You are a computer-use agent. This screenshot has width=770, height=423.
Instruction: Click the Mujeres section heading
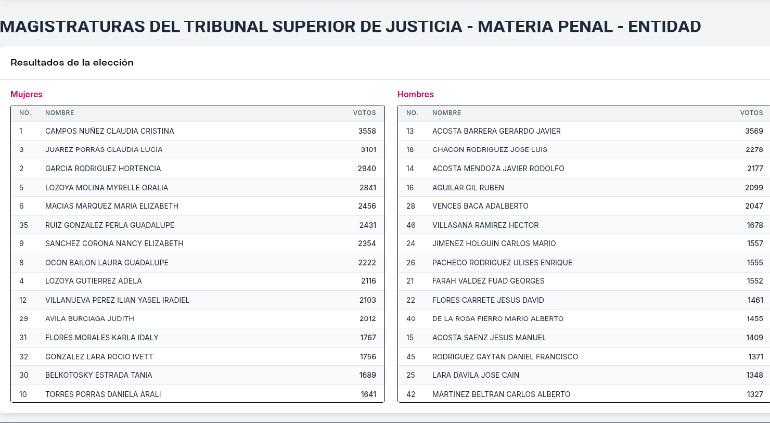coord(27,94)
